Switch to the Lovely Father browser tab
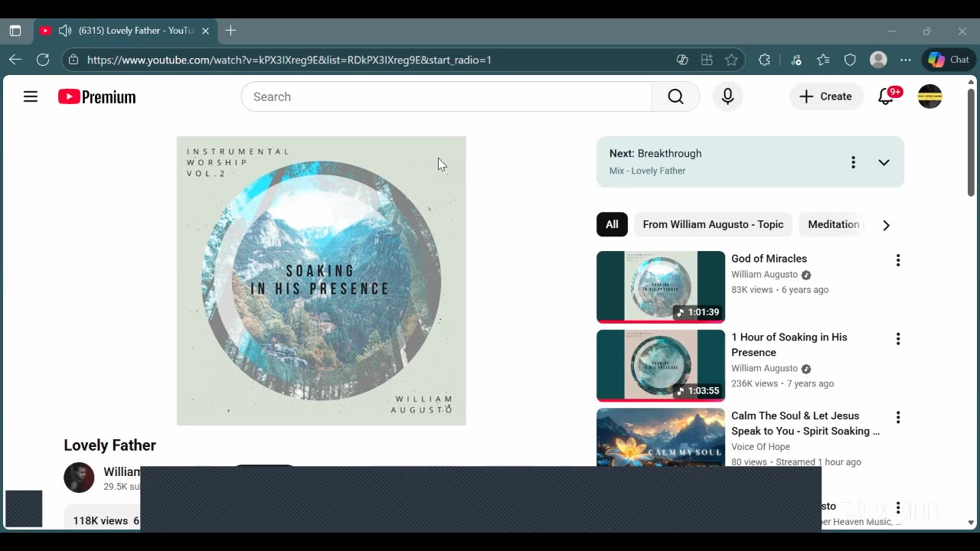Viewport: 980px width, 551px height. [126, 31]
